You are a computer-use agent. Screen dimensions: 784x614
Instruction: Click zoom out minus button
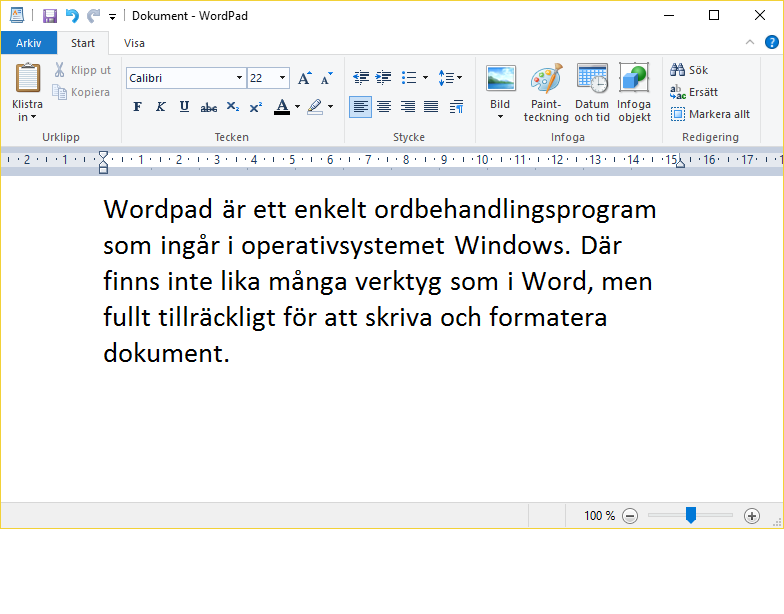coord(630,516)
